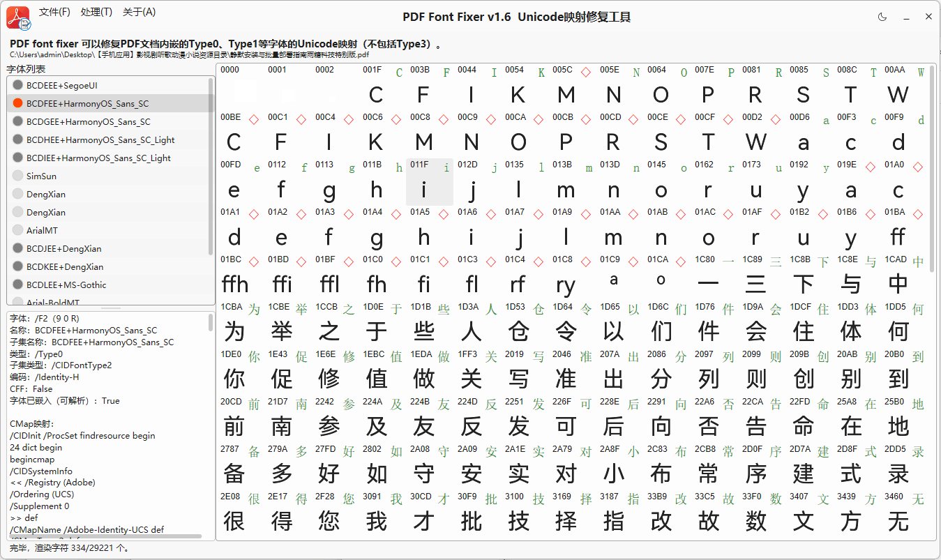Image resolution: width=941 pixels, height=560 pixels.
Task: Click the light dot beside SimSun
Action: (x=18, y=176)
